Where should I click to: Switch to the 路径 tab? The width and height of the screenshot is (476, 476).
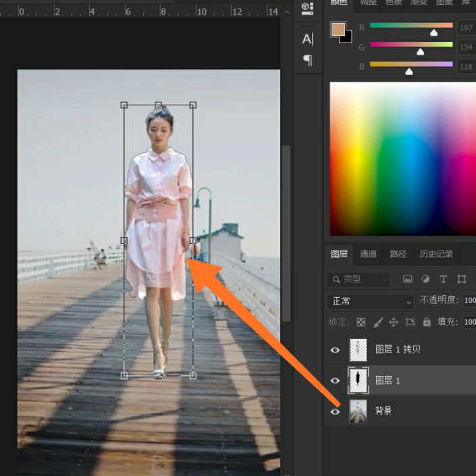398,254
